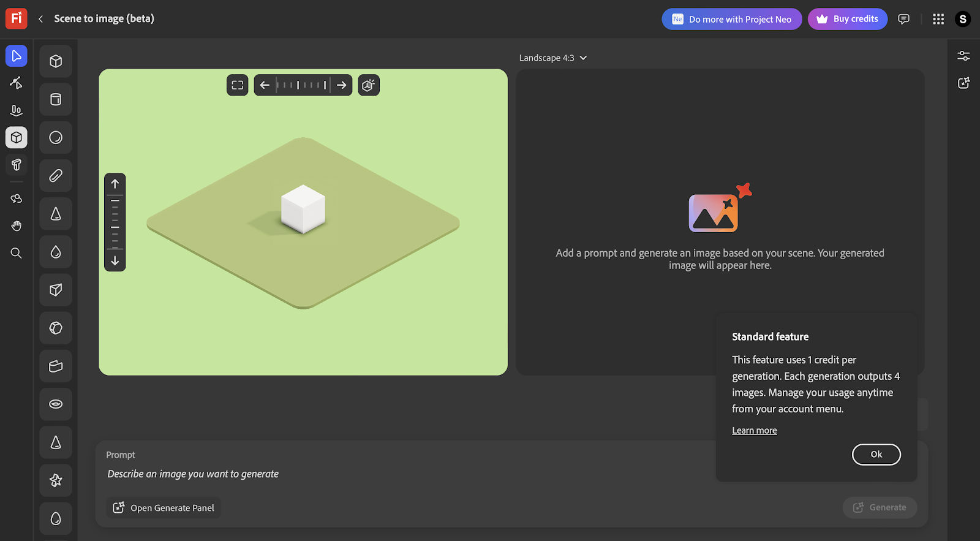Image resolution: width=980 pixels, height=541 pixels.
Task: Add the triangular prism shape
Action: 56,290
